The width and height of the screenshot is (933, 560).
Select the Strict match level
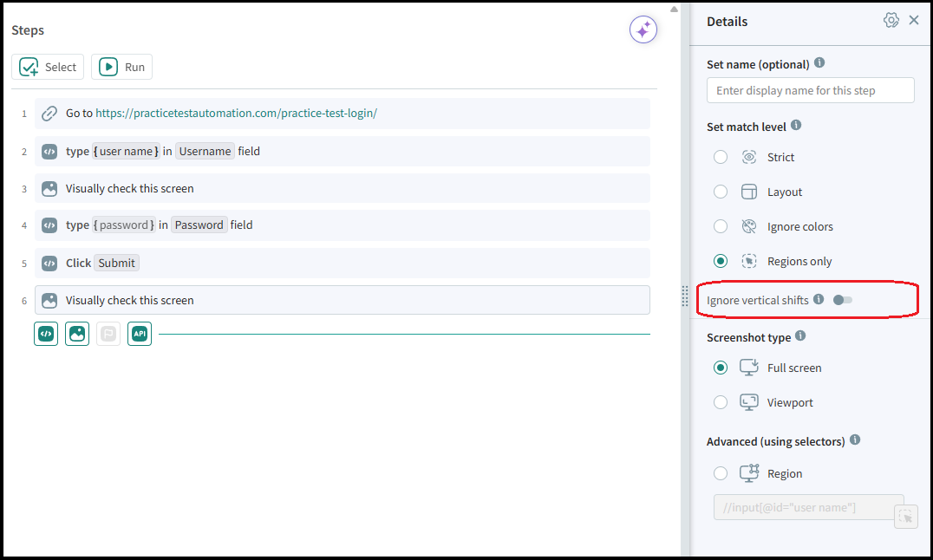721,157
